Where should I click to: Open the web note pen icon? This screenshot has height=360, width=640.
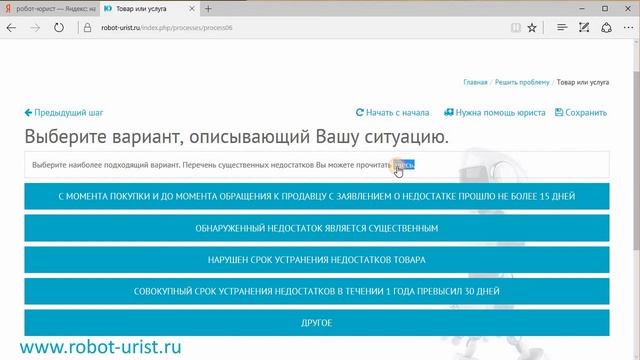(x=584, y=27)
